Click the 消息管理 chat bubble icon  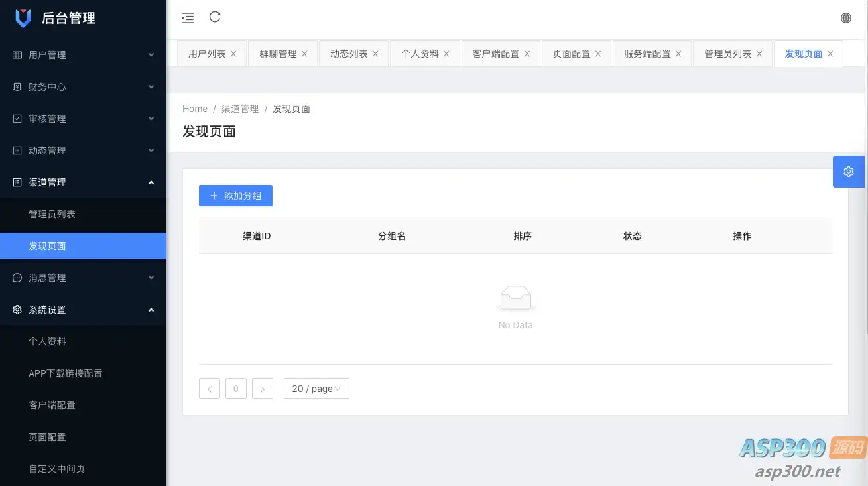tap(17, 278)
